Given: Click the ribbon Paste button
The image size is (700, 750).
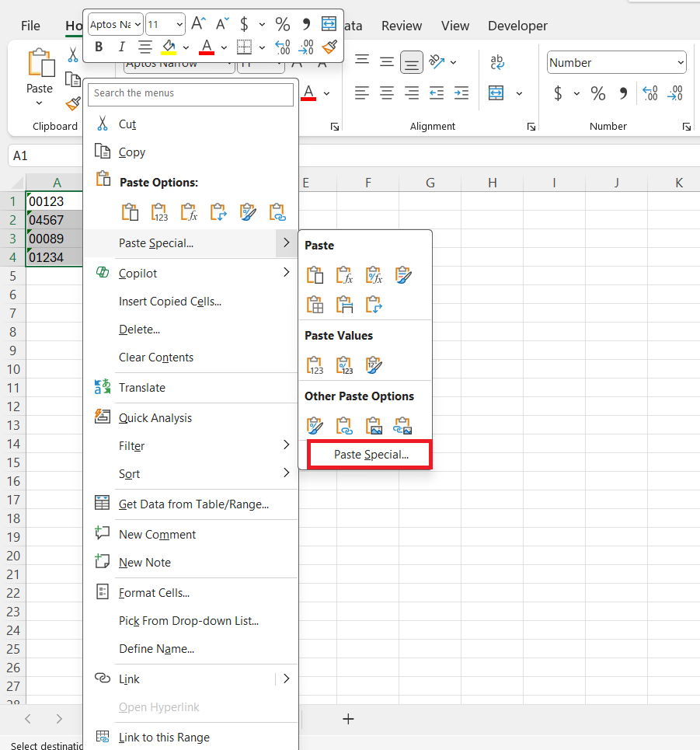Looking at the screenshot, I should (x=40, y=76).
